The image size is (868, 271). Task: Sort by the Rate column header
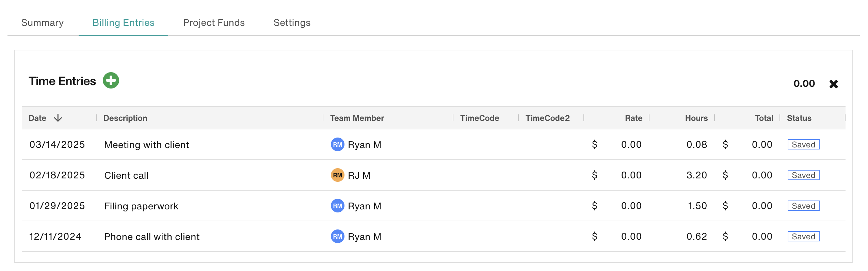(633, 118)
